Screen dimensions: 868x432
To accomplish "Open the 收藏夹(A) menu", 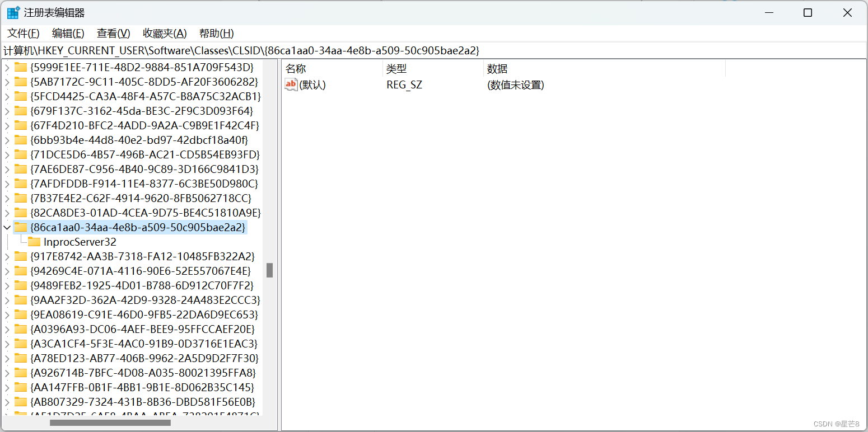I will pos(164,33).
